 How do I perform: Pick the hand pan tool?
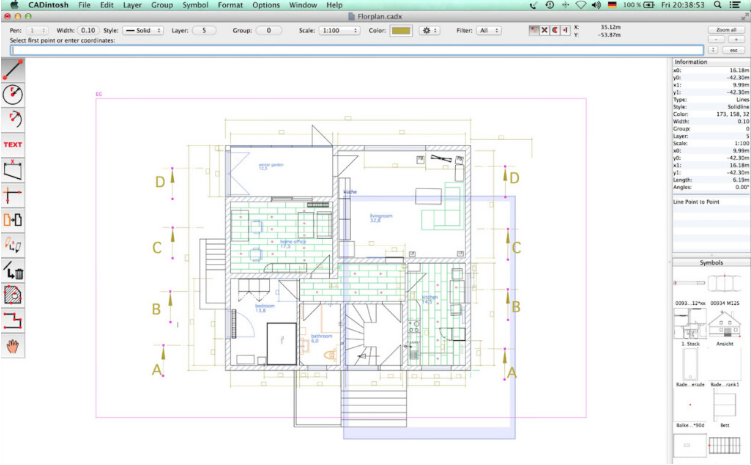(x=13, y=345)
